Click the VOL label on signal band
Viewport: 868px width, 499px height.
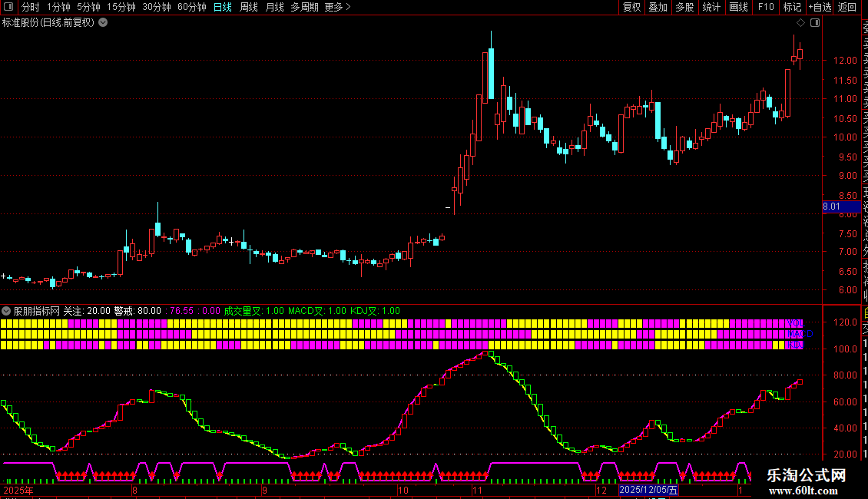795,323
